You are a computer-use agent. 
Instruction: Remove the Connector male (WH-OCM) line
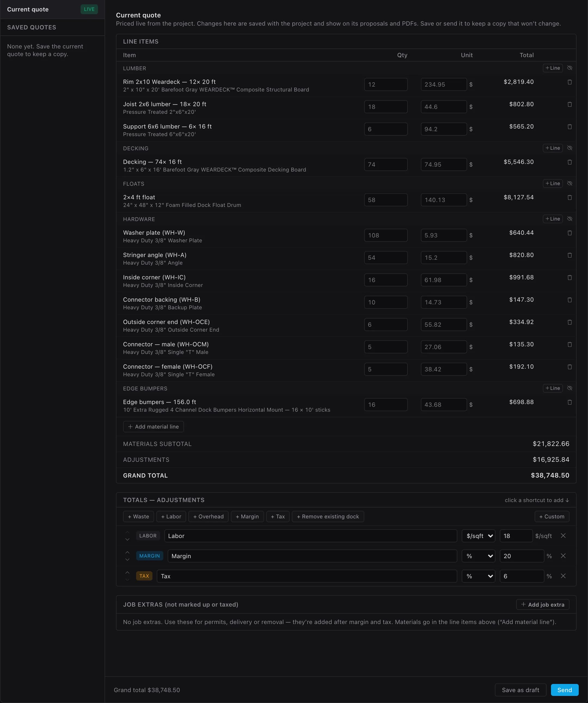click(x=569, y=344)
